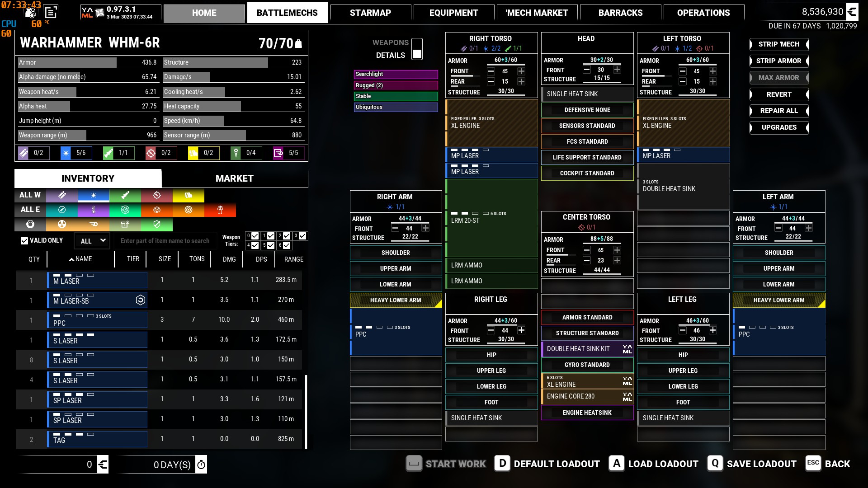Toggle the WEAPONS/DETAILS view switch
This screenshot has width=868, height=488.
tap(417, 49)
